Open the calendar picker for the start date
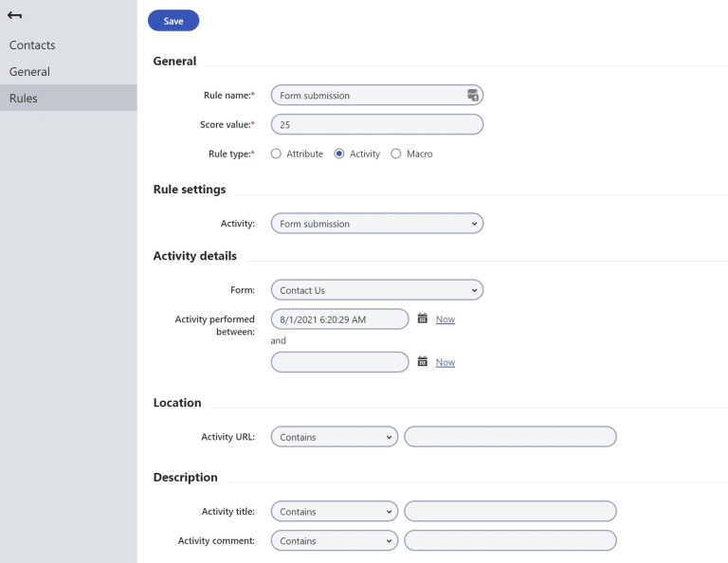Image resolution: width=728 pixels, height=563 pixels. coord(422,318)
